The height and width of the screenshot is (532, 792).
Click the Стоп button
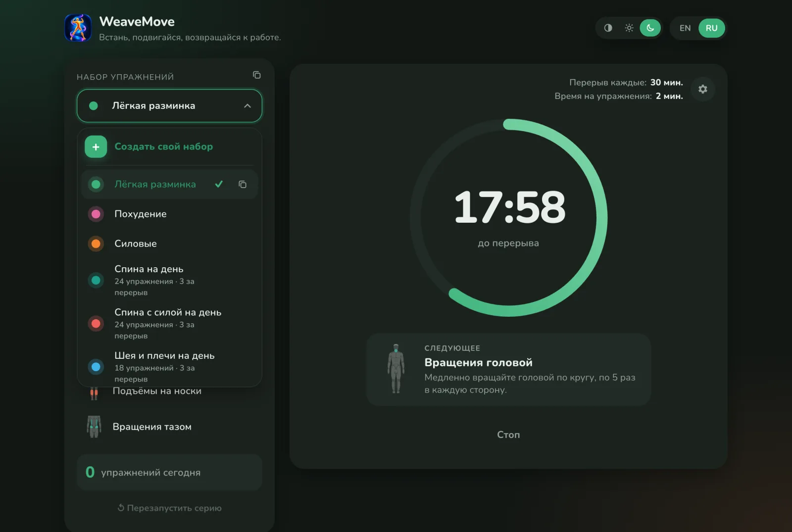508,435
